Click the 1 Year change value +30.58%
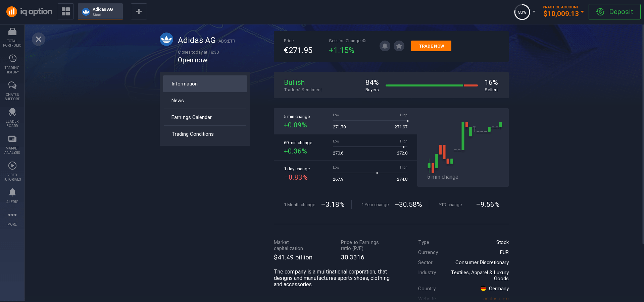The image size is (644, 302). coord(408,204)
